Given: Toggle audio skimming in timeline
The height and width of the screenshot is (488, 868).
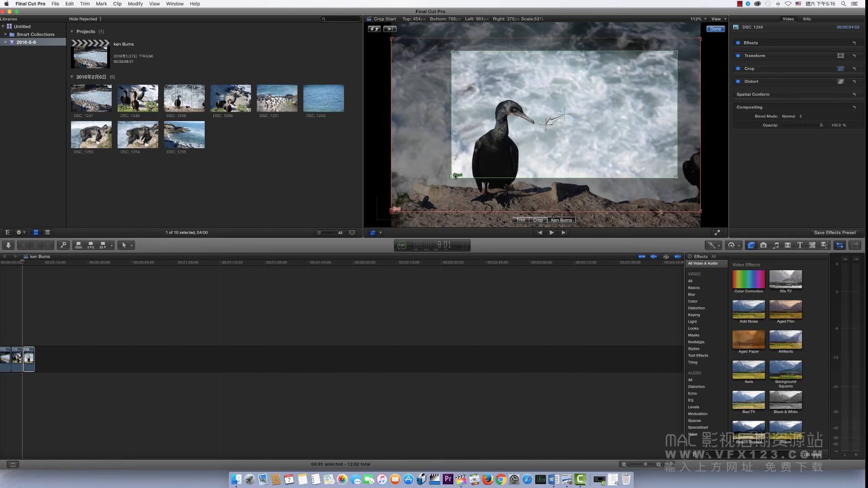Looking at the screenshot, I should pyautogui.click(x=654, y=257).
